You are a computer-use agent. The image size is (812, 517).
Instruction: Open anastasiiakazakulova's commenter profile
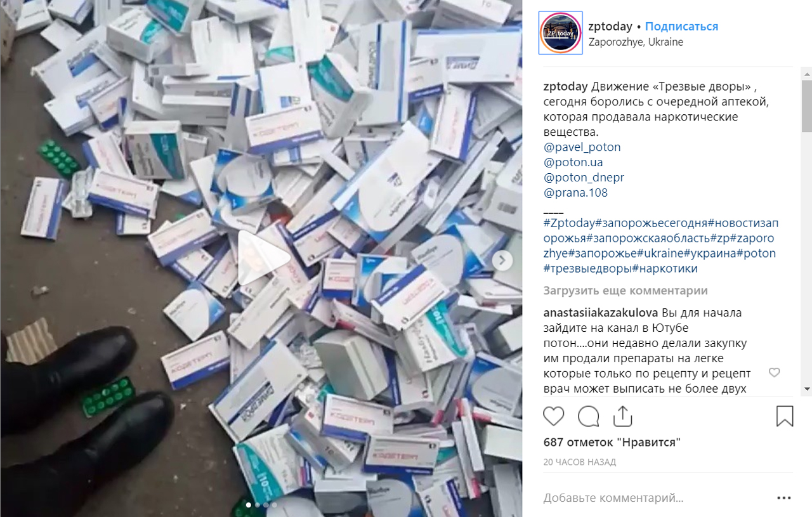[601, 313]
